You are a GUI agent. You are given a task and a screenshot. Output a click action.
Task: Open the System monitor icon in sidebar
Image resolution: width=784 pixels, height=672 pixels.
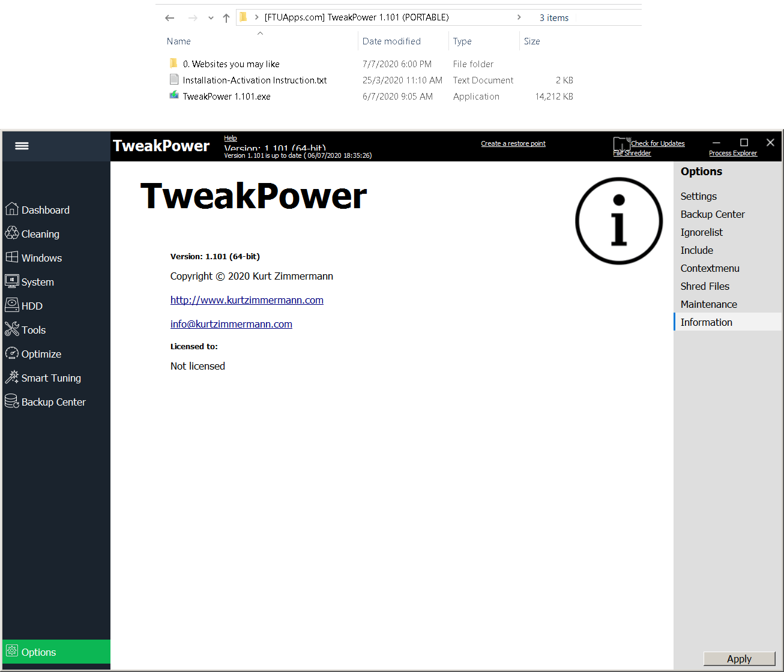coord(12,281)
